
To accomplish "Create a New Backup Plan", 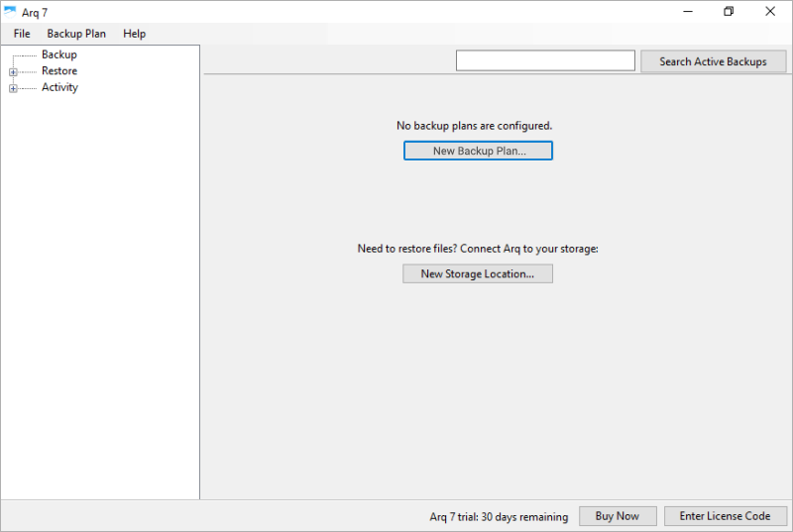I will 478,151.
